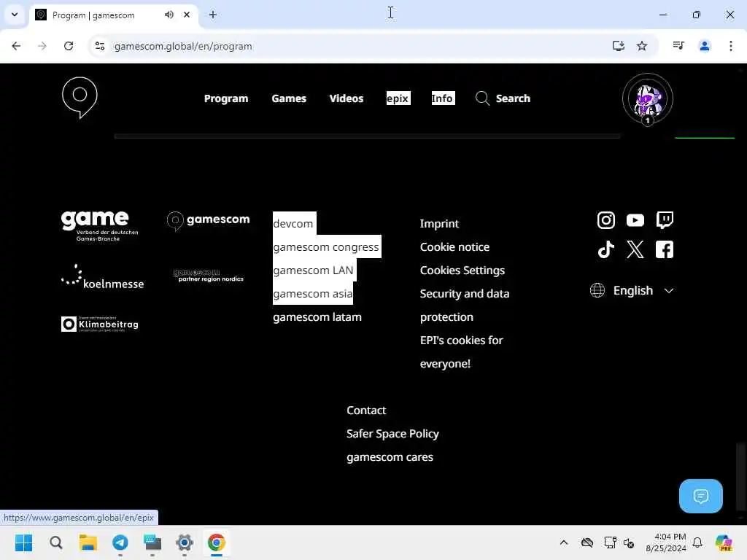Click the page vertical scrollbar thumb
Viewport: 747px width, 560px height.
[x=740, y=475]
